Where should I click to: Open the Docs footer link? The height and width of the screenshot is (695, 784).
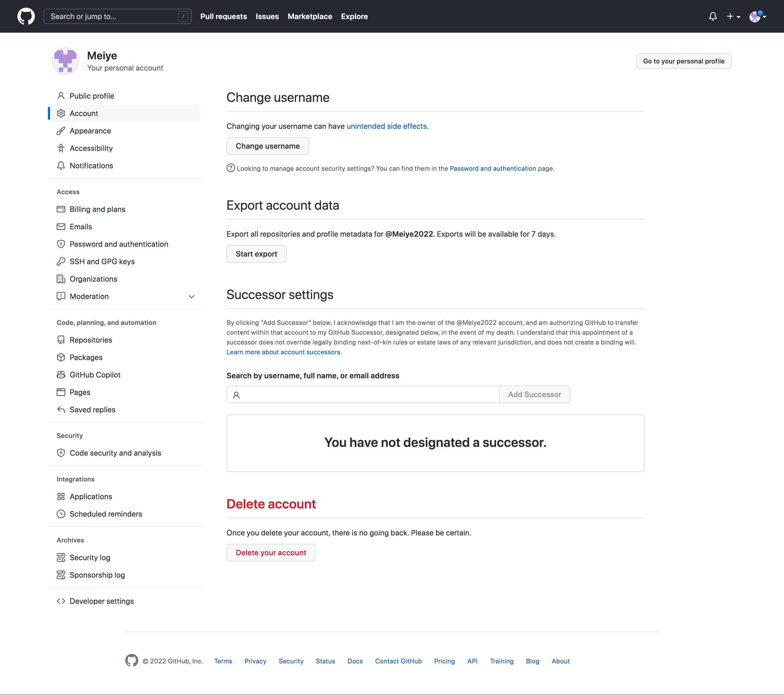(355, 661)
